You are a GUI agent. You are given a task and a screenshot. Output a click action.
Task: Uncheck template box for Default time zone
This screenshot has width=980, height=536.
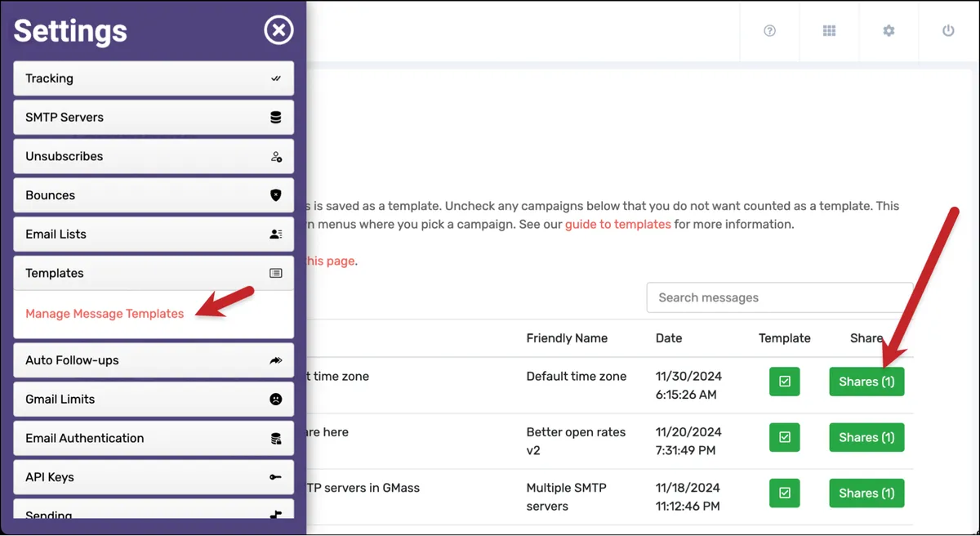pyautogui.click(x=785, y=382)
